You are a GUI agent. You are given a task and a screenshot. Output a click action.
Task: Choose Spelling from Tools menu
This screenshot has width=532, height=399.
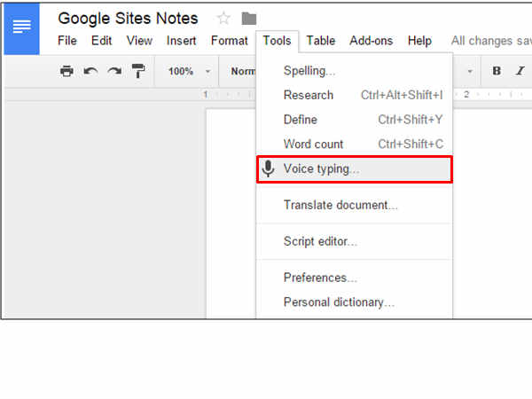[354, 71]
